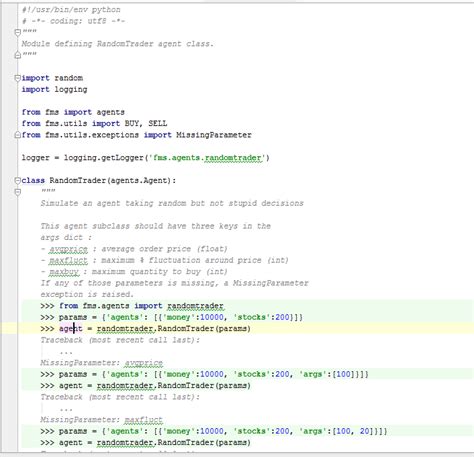Click 'Simulate an agent taking random' docstring line
The height and width of the screenshot is (457, 474).
[x=172, y=203]
